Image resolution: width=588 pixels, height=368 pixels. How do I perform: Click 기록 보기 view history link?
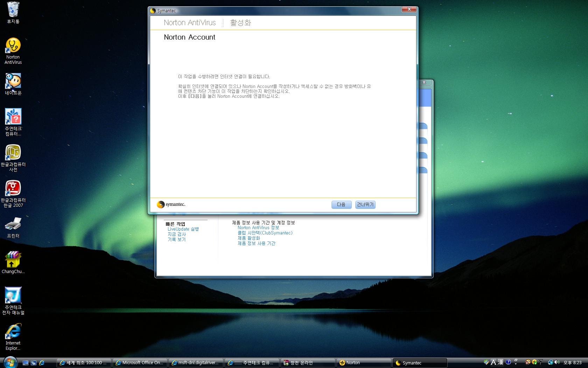(x=177, y=240)
